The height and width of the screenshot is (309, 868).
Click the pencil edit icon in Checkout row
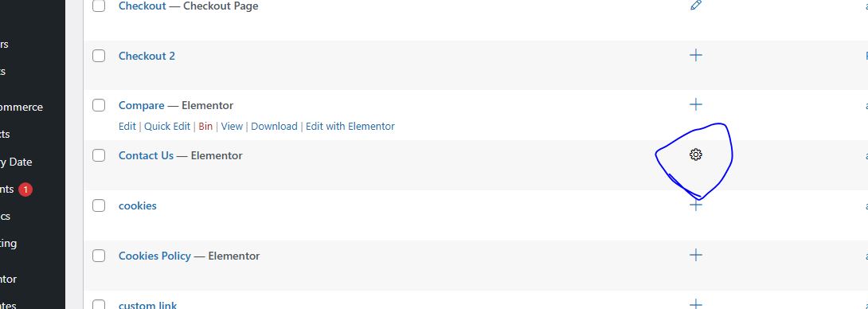pyautogui.click(x=696, y=5)
